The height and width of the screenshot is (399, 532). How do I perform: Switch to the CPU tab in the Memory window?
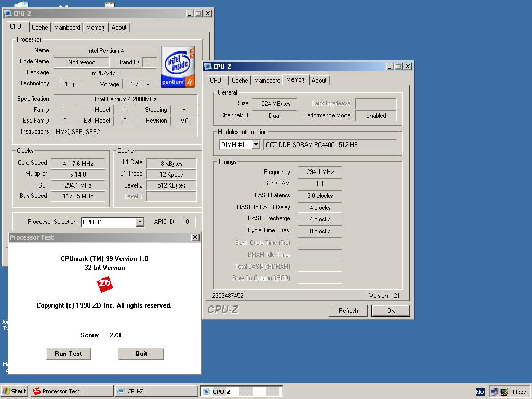pos(216,81)
